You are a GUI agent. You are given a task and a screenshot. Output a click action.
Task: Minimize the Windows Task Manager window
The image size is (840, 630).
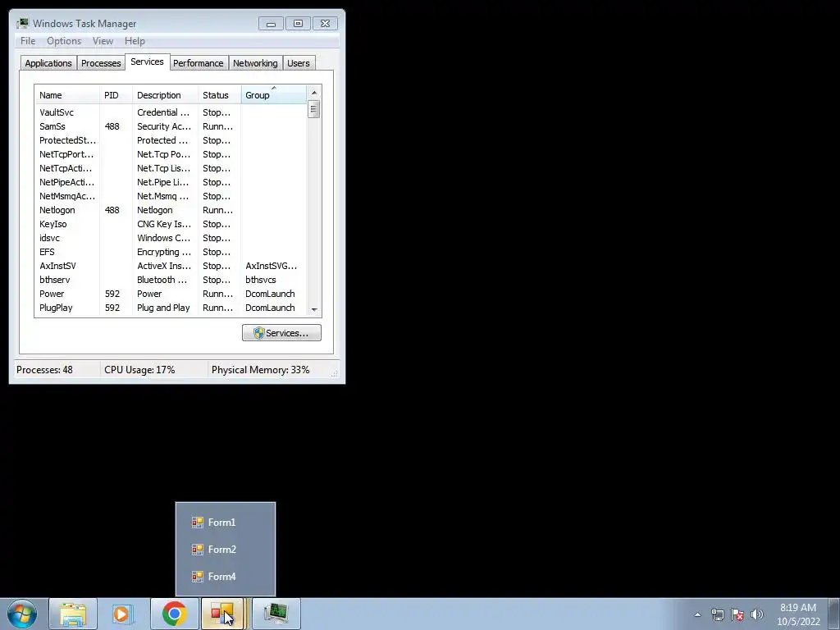pos(271,24)
